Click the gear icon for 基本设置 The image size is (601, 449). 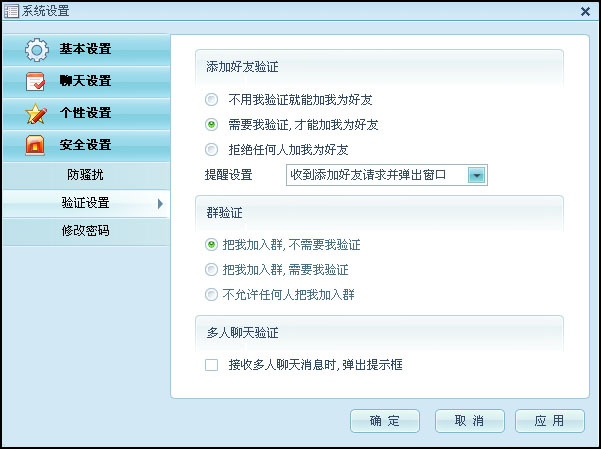36,49
